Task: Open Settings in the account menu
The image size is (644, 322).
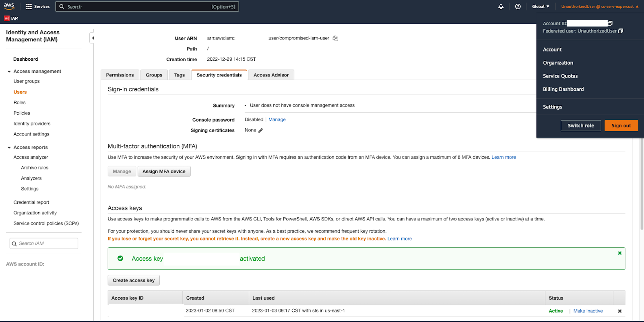Action: pyautogui.click(x=552, y=107)
